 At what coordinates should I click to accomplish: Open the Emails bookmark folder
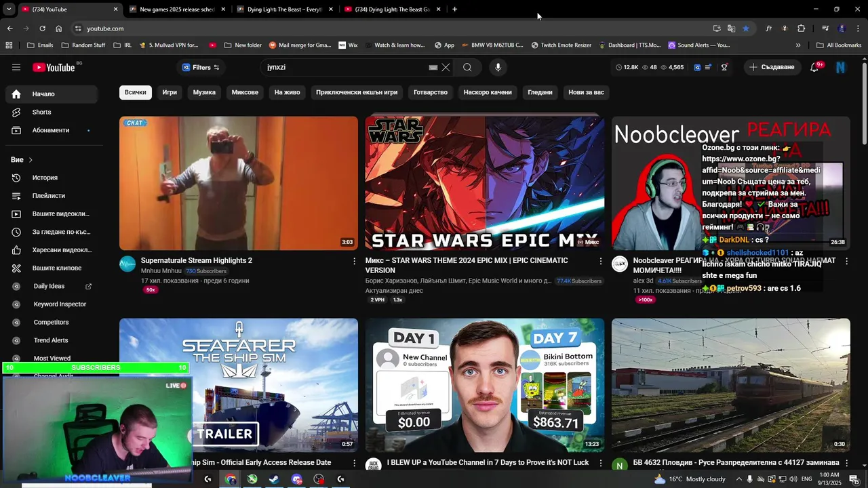(x=40, y=45)
